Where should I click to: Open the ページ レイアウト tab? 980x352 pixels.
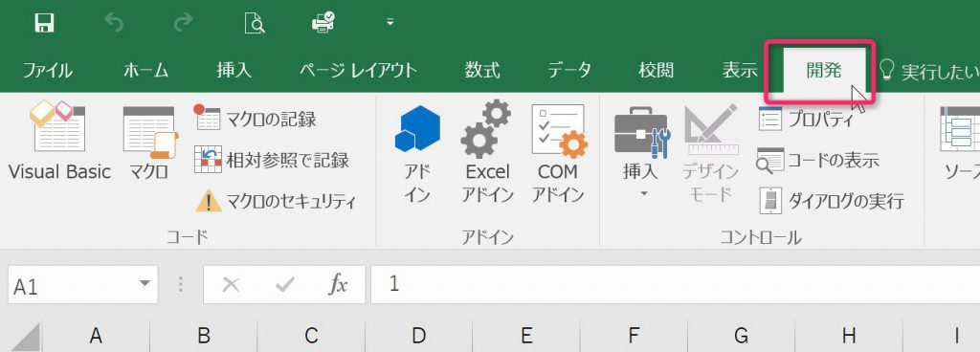click(x=358, y=70)
